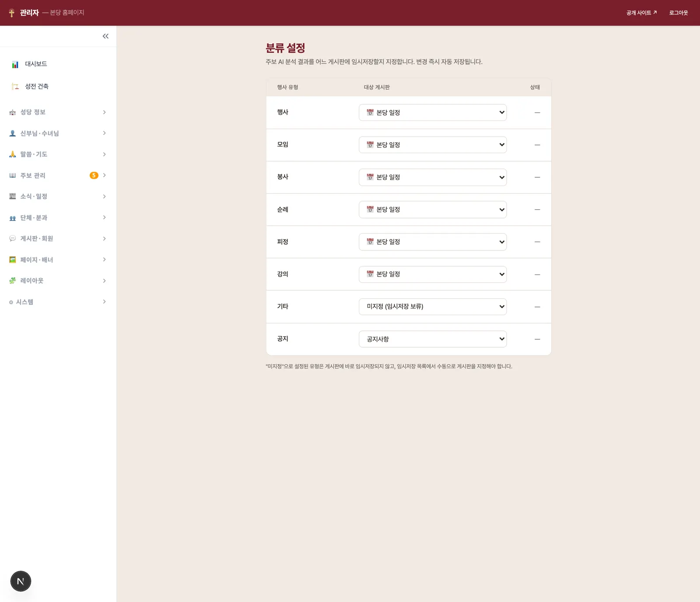Expand the 소식·일정 menu chevron

[x=104, y=197]
